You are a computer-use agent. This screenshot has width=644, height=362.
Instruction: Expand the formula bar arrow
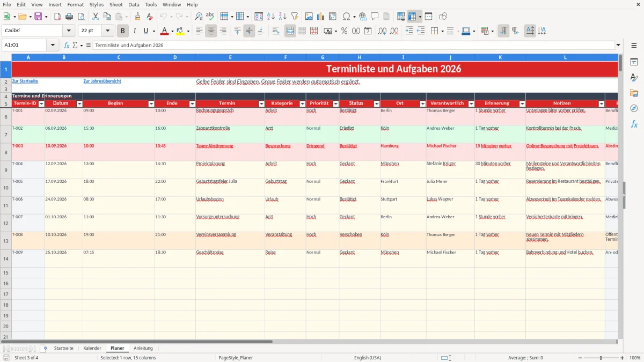(618, 46)
